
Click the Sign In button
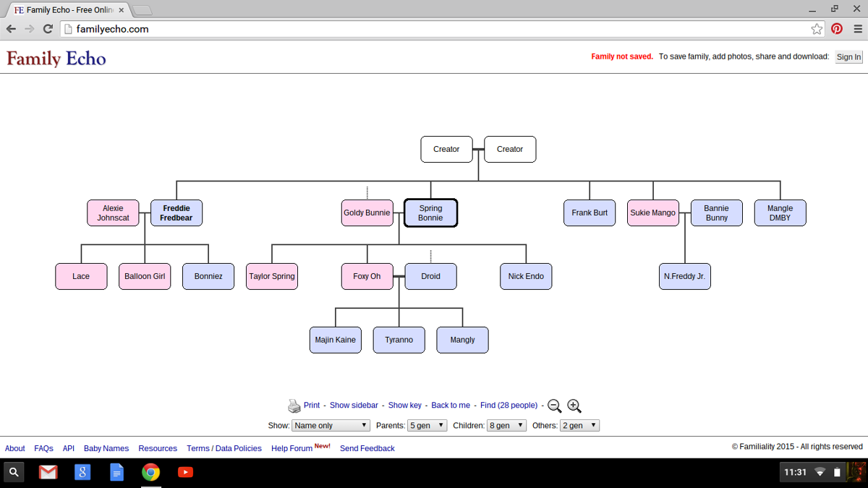[848, 56]
